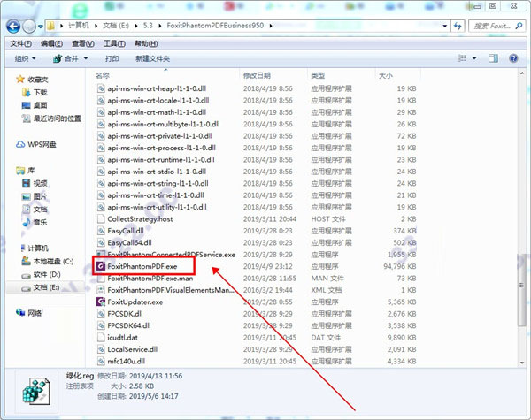Open the 文件(F) menu

coord(20,43)
